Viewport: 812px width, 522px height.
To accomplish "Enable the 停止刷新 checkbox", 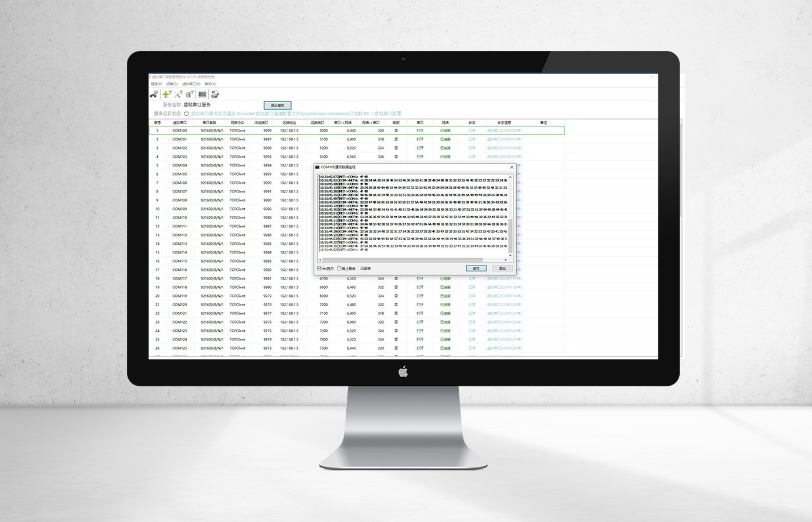I will 339,269.
